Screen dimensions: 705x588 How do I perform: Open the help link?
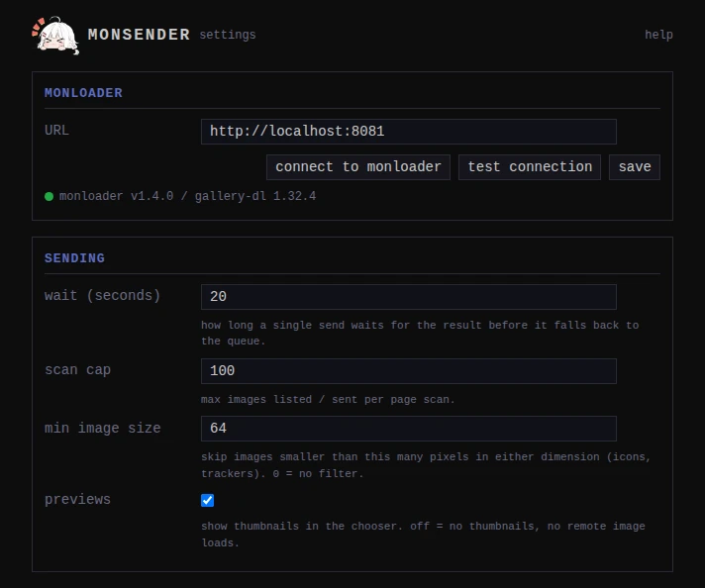pyautogui.click(x=658, y=35)
